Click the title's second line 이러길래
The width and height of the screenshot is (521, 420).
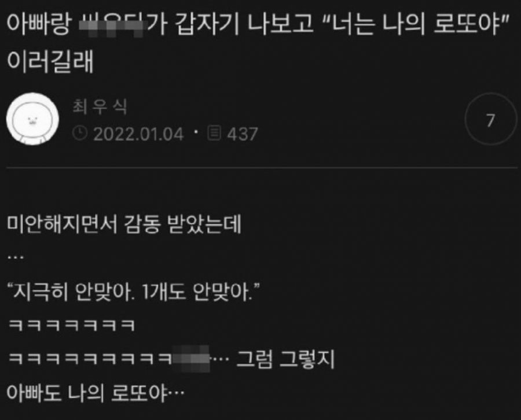click(x=50, y=61)
